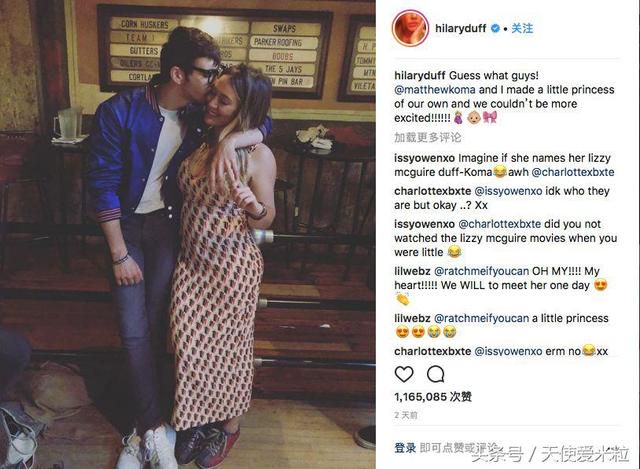Click the 2 天前 post timestamp
The height and width of the screenshot is (469, 640).
coord(406,415)
